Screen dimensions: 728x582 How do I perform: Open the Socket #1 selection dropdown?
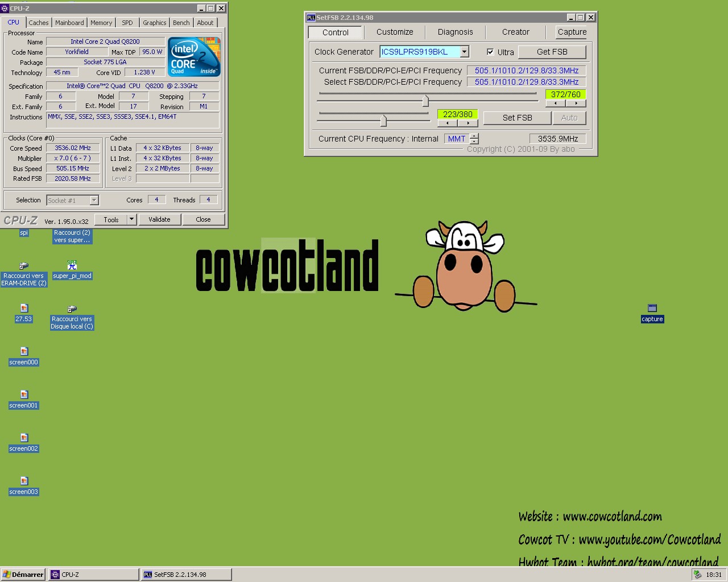coord(94,200)
